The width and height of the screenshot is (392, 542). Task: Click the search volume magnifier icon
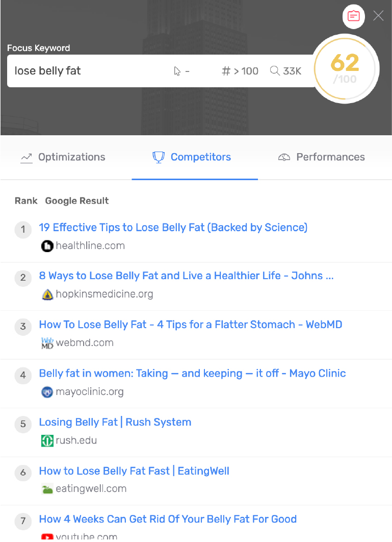tap(275, 71)
